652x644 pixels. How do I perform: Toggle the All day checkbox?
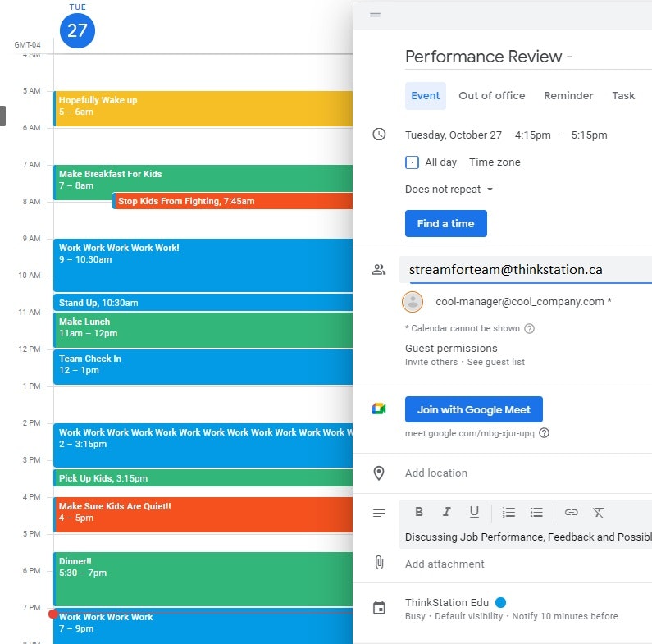(412, 162)
